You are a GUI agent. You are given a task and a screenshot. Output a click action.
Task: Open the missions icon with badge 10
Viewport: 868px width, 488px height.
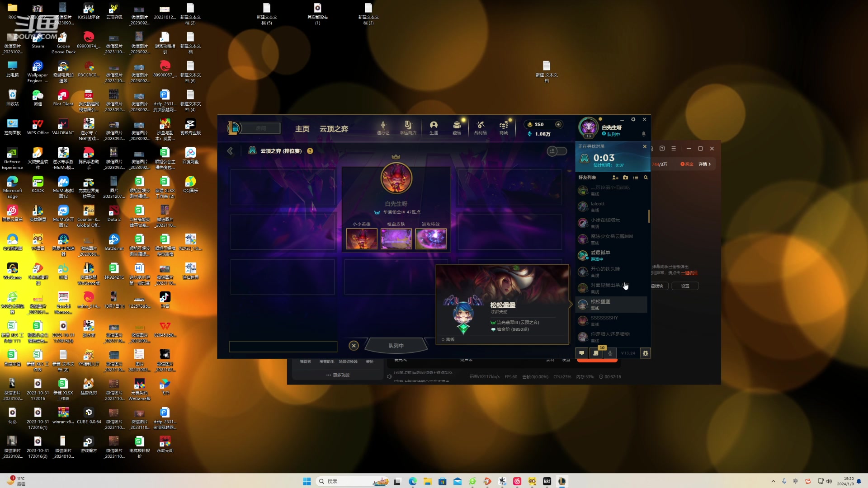click(596, 353)
